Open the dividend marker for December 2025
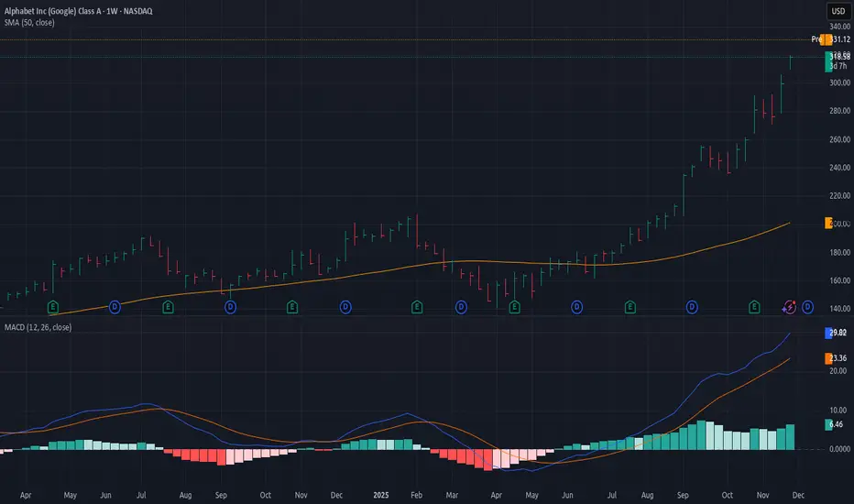 [x=807, y=307]
